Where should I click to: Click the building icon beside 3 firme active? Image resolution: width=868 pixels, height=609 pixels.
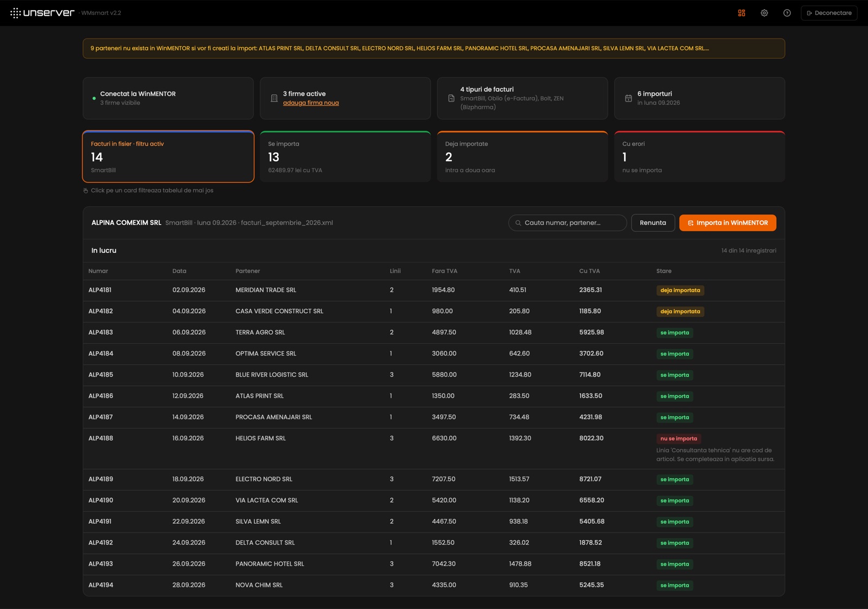(274, 98)
